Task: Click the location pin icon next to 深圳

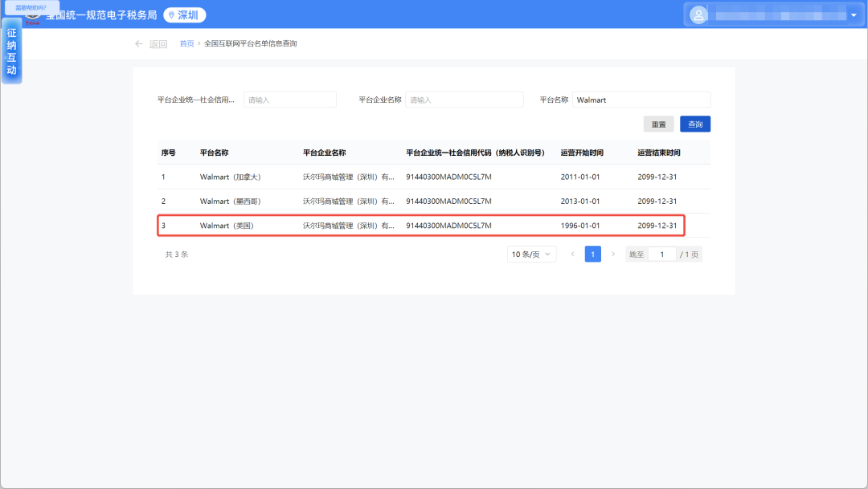Action: pos(171,15)
